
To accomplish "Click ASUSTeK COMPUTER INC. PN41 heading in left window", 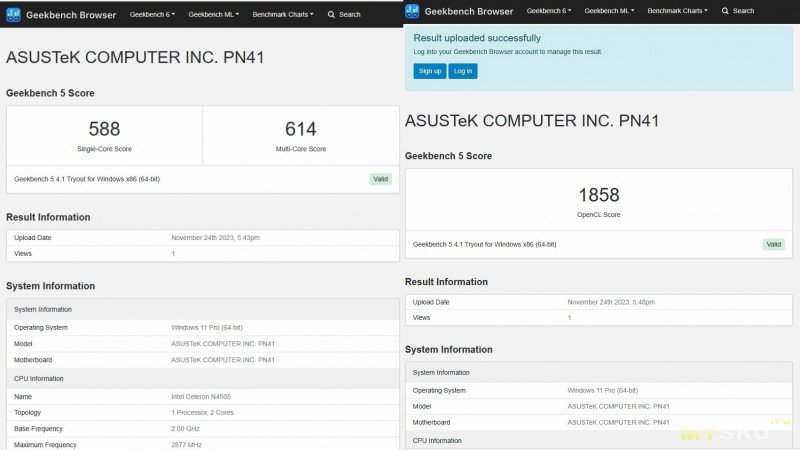I will click(135, 57).
